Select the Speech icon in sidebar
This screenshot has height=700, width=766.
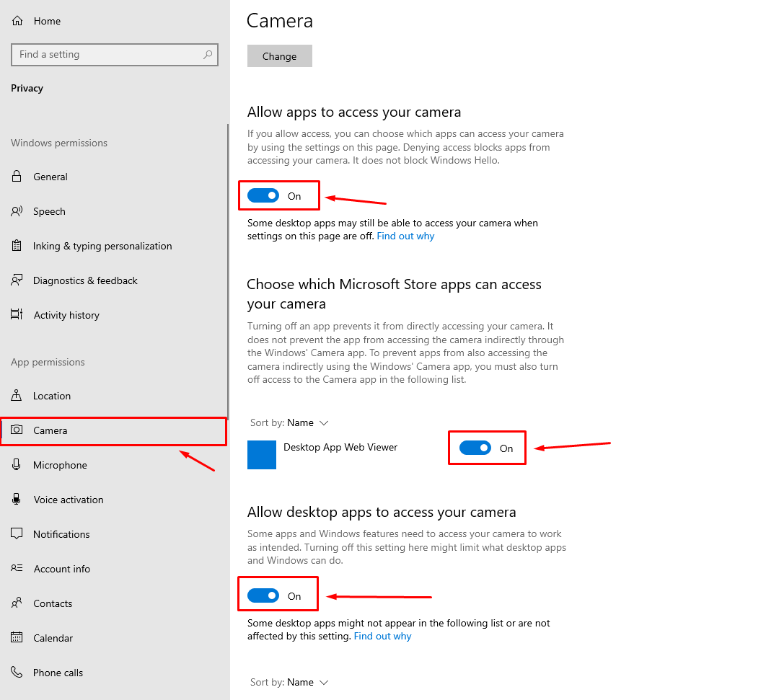pos(17,211)
